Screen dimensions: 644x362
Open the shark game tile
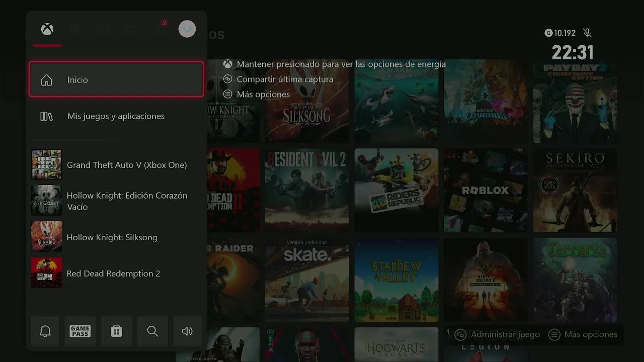click(396, 101)
